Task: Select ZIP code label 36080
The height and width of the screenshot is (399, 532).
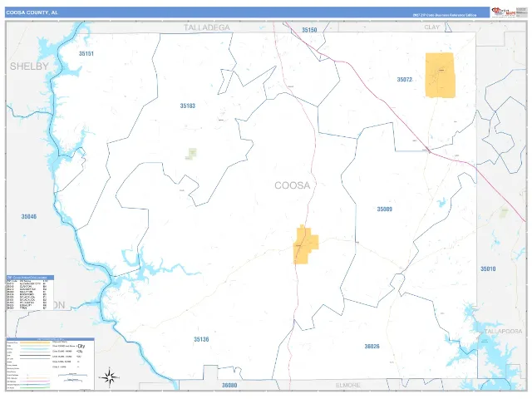Action: [x=229, y=386]
